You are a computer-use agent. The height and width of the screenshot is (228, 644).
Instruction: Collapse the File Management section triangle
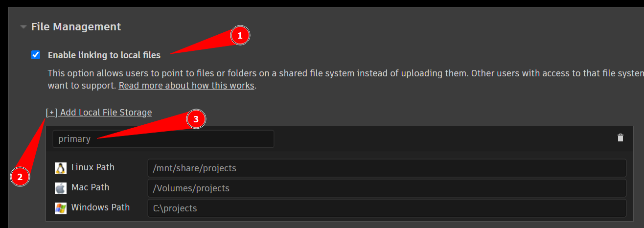[23, 27]
